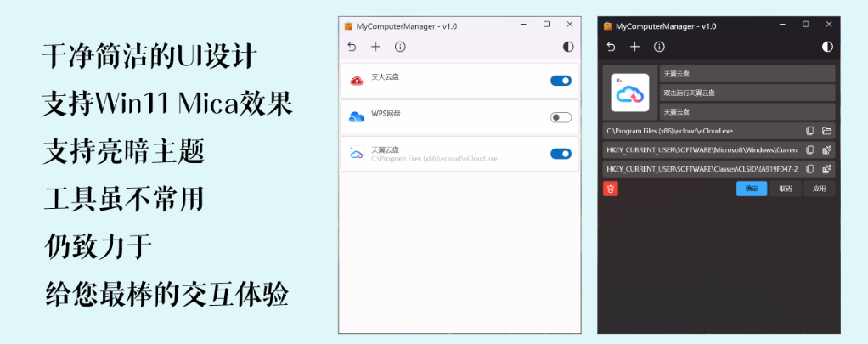Click the gray eCloud.exe path under 天翼云盘
Screen dimensions: 868x344
434,159
